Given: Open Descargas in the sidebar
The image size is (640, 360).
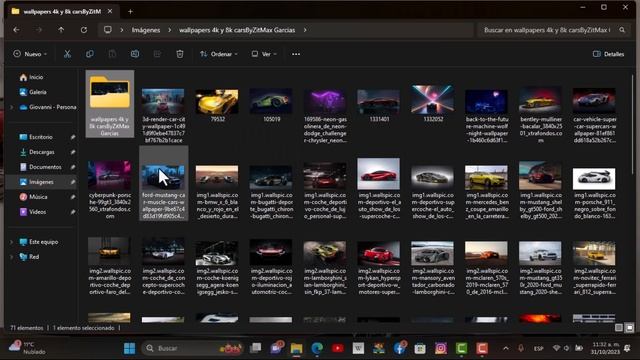Looking at the screenshot, I should (x=42, y=152).
